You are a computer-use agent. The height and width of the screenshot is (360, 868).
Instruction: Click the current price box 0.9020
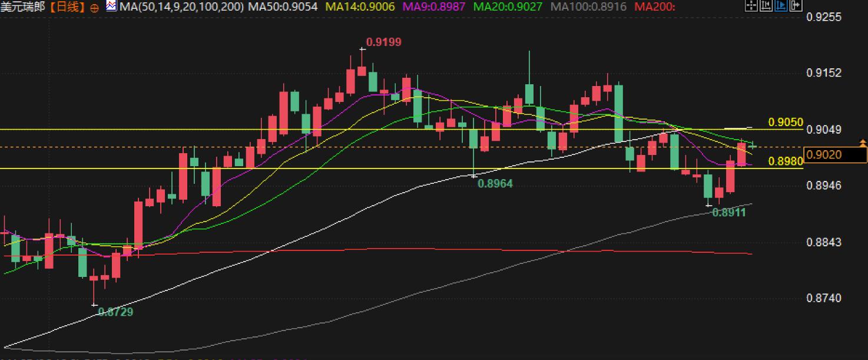point(836,155)
